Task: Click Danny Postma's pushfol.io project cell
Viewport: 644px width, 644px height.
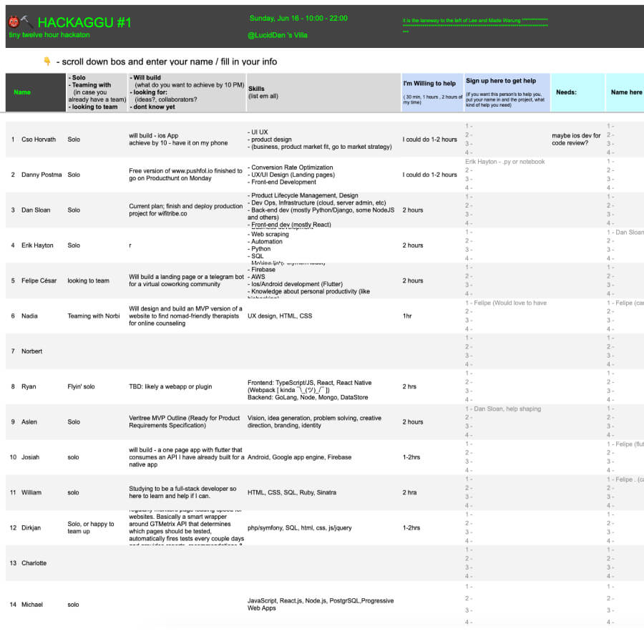Action: click(185, 175)
